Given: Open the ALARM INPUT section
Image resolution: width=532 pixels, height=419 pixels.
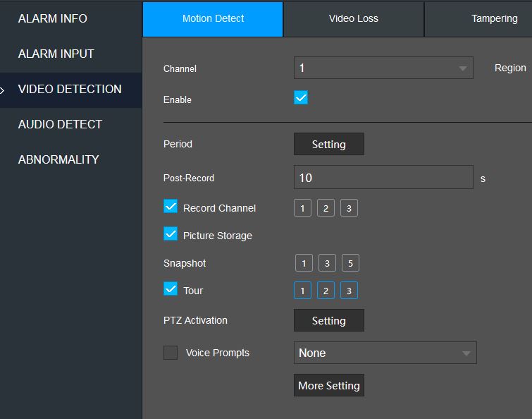Looking at the screenshot, I should 56,54.
